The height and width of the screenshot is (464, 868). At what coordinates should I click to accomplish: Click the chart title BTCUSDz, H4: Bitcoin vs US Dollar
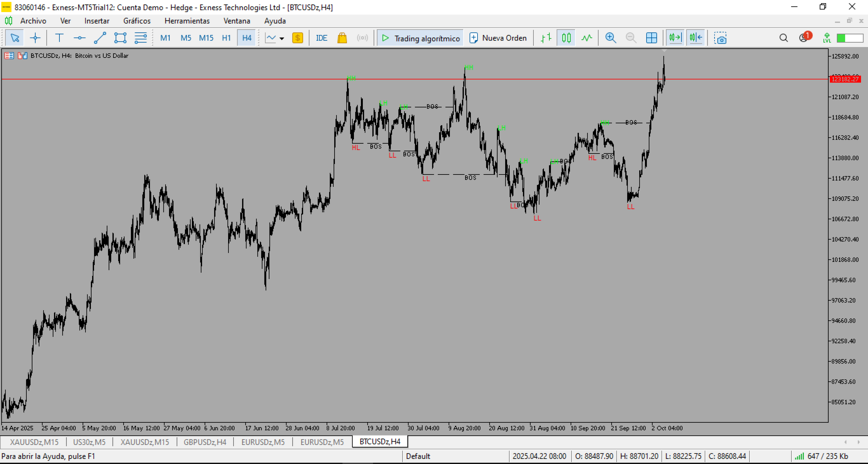pos(79,56)
